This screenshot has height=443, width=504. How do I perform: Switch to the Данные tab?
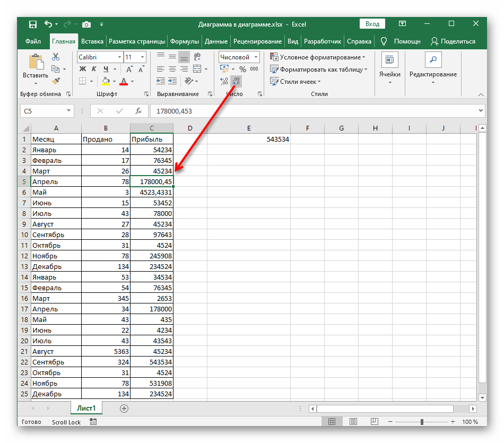point(216,41)
